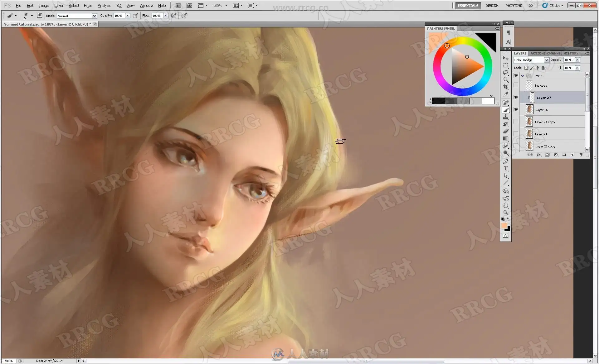This screenshot has height=364, width=599.
Task: Select the Lasso tool
Action: (x=506, y=72)
